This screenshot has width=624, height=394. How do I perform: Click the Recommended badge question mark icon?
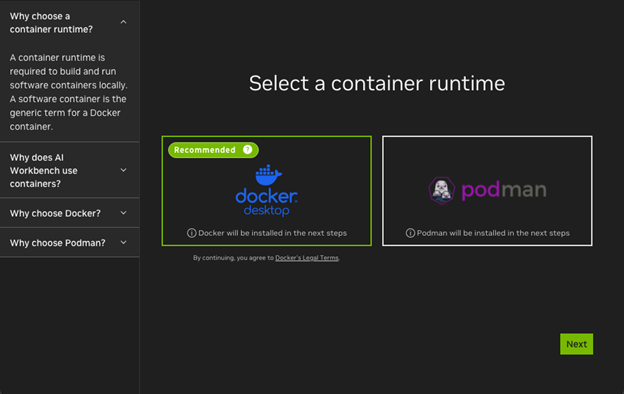tap(247, 150)
